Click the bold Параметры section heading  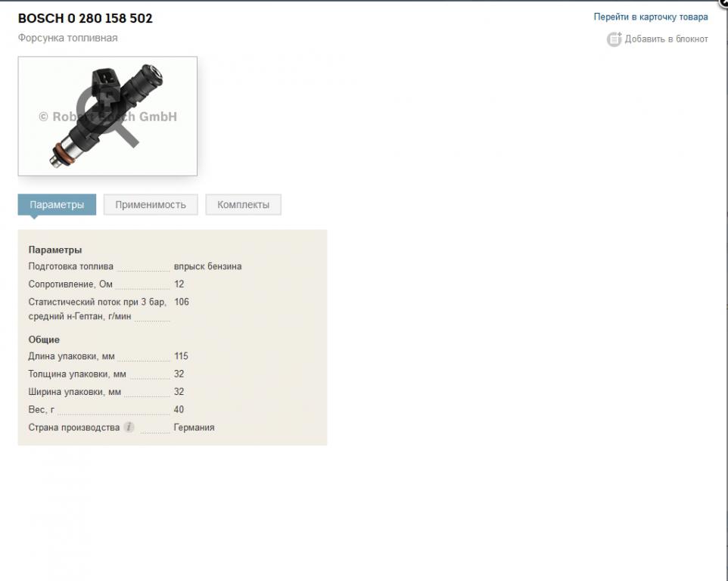(55, 250)
